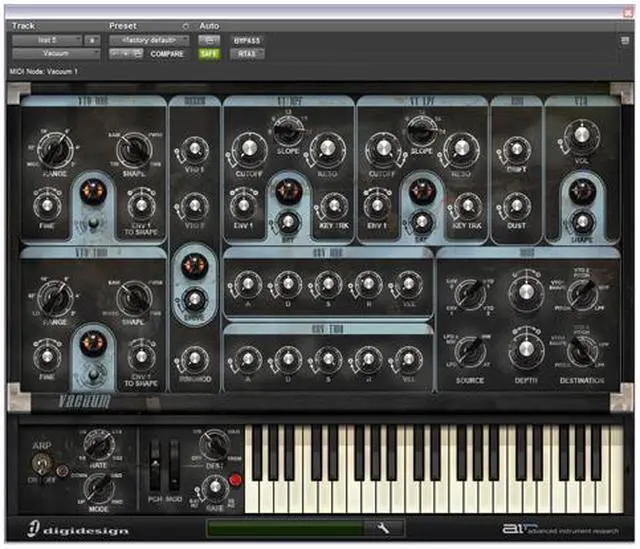Click the ENV One VEL knob

(408, 284)
